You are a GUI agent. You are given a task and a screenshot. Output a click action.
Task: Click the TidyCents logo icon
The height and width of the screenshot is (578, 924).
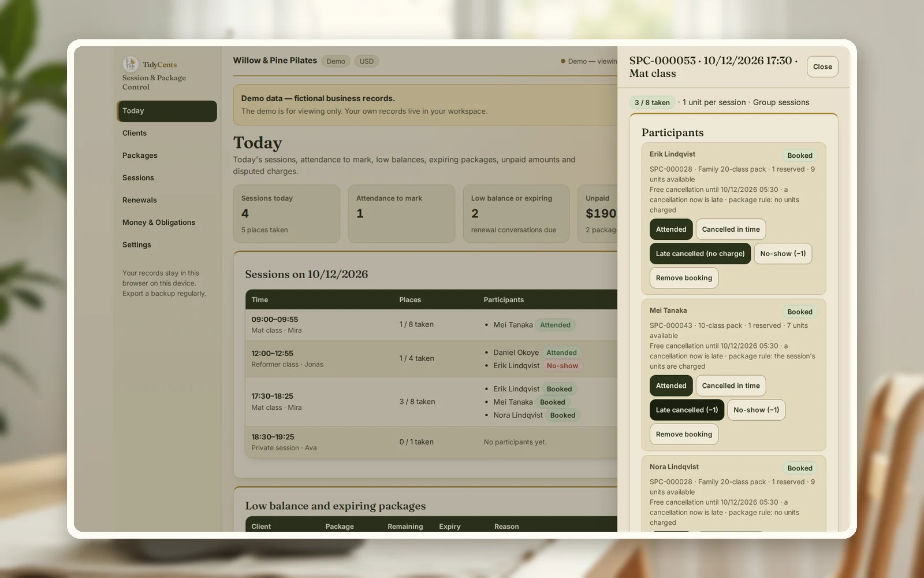click(x=130, y=64)
